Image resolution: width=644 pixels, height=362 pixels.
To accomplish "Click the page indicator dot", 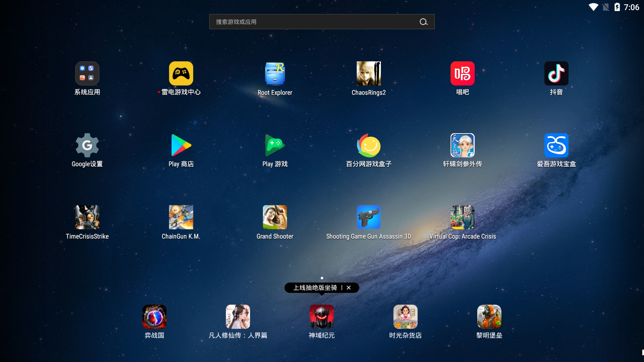I will point(322,278).
